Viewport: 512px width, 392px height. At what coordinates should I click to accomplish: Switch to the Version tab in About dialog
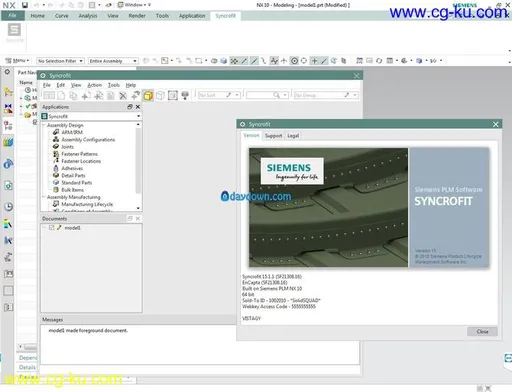click(x=251, y=135)
